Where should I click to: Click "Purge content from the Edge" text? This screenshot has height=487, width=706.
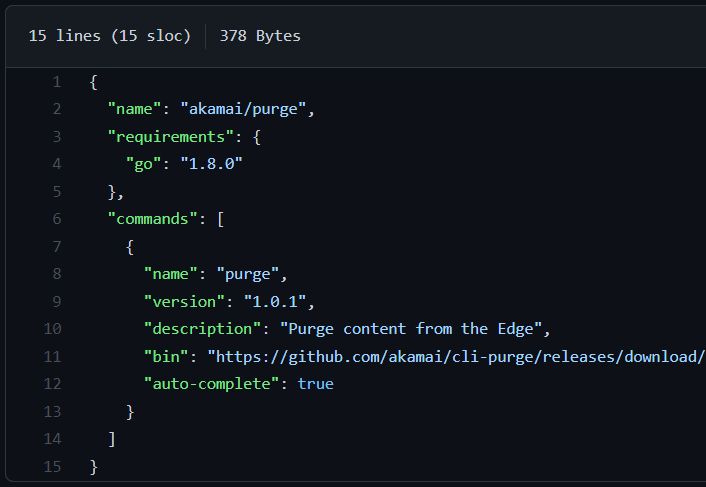pyautogui.click(x=415, y=329)
